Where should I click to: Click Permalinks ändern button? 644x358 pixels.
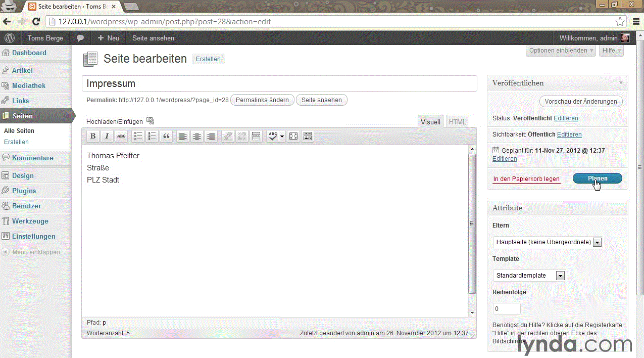click(262, 100)
